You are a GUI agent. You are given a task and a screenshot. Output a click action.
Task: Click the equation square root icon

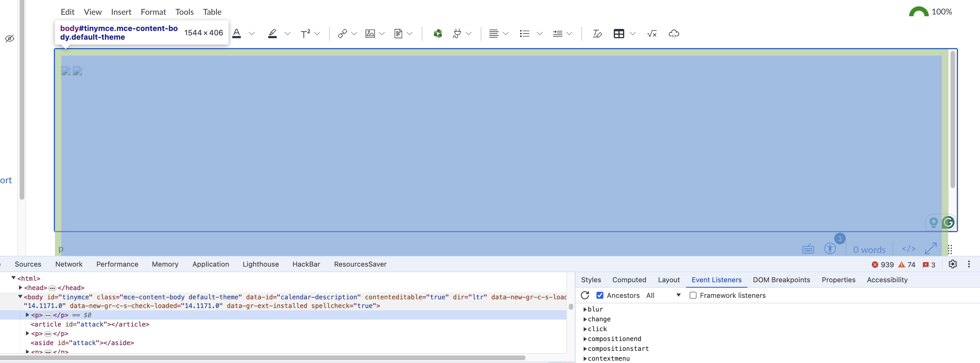[x=652, y=34]
